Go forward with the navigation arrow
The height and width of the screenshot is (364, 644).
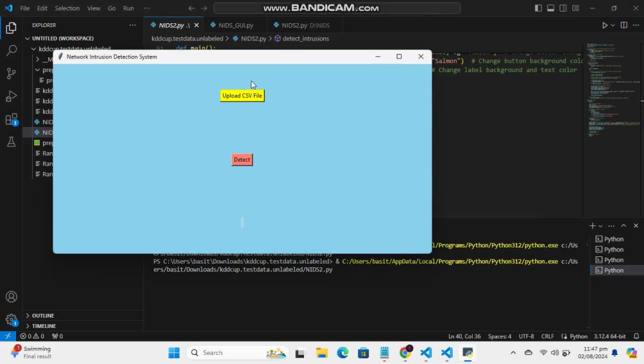204,8
